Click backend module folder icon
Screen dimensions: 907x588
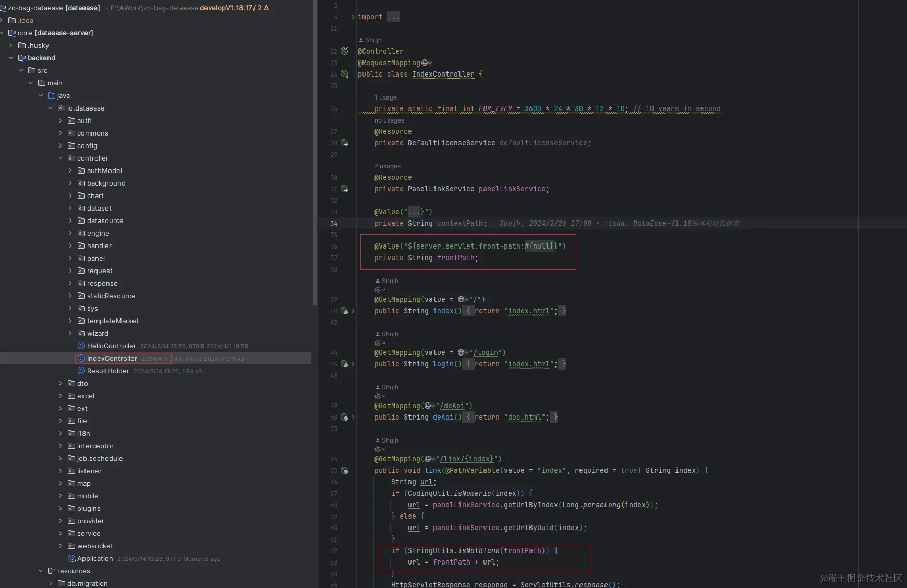(22, 58)
